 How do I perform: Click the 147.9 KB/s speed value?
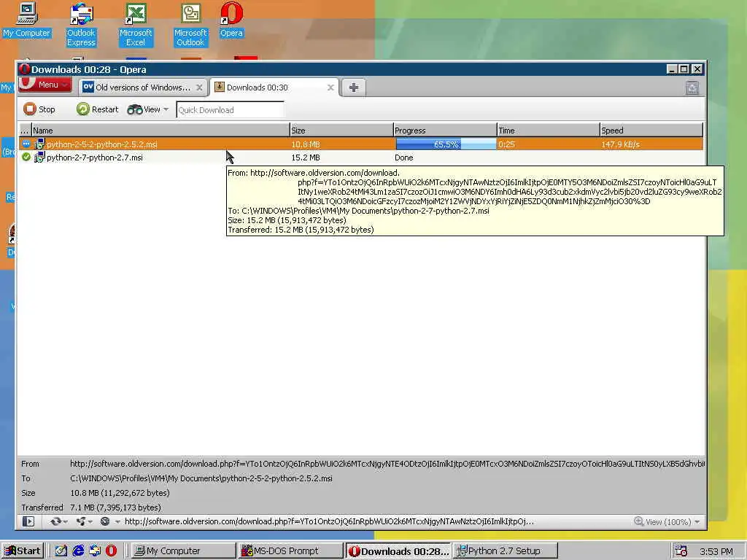pyautogui.click(x=620, y=144)
